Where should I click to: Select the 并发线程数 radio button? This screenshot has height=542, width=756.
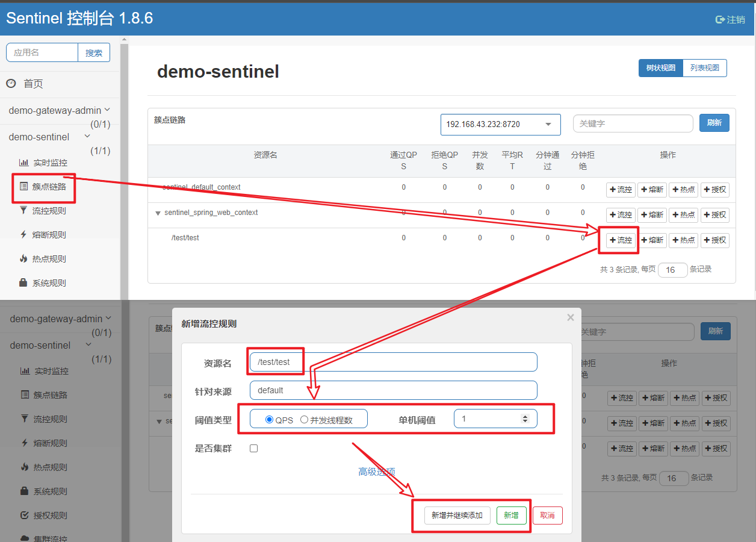pos(304,420)
